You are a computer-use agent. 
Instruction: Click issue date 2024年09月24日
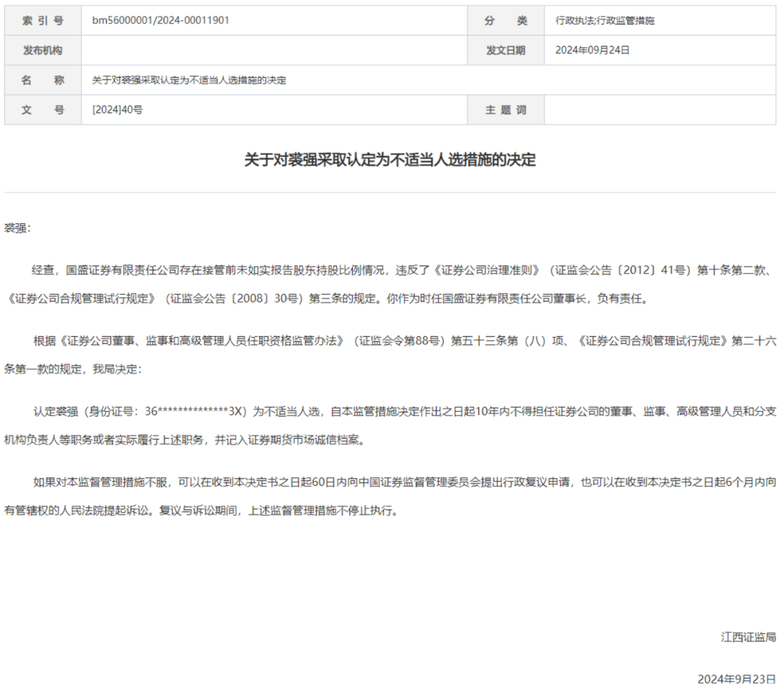[592, 50]
